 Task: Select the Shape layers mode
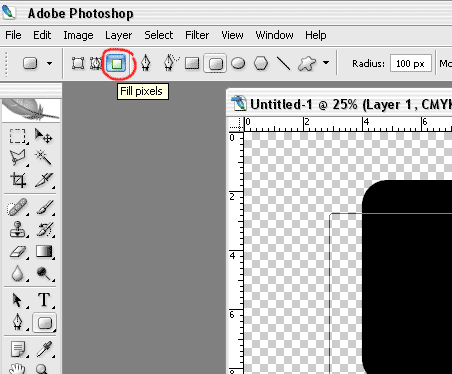(78, 63)
